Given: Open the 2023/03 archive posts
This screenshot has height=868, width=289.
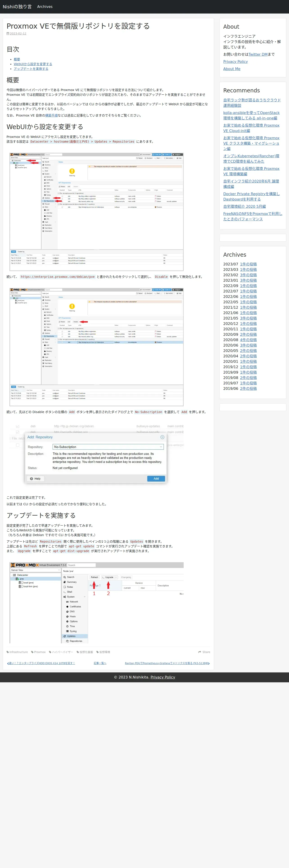Looking at the screenshot, I should click(248, 270).
